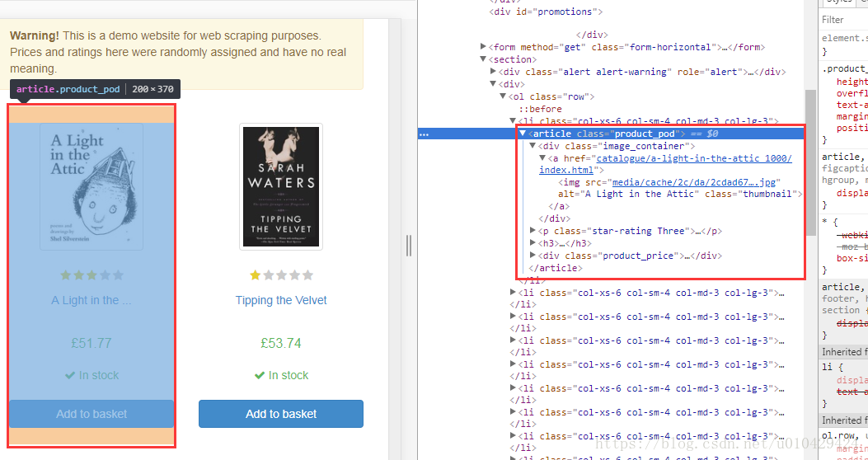This screenshot has height=460, width=868.
Task: Click the In stock label under £53.74
Action: click(289, 375)
